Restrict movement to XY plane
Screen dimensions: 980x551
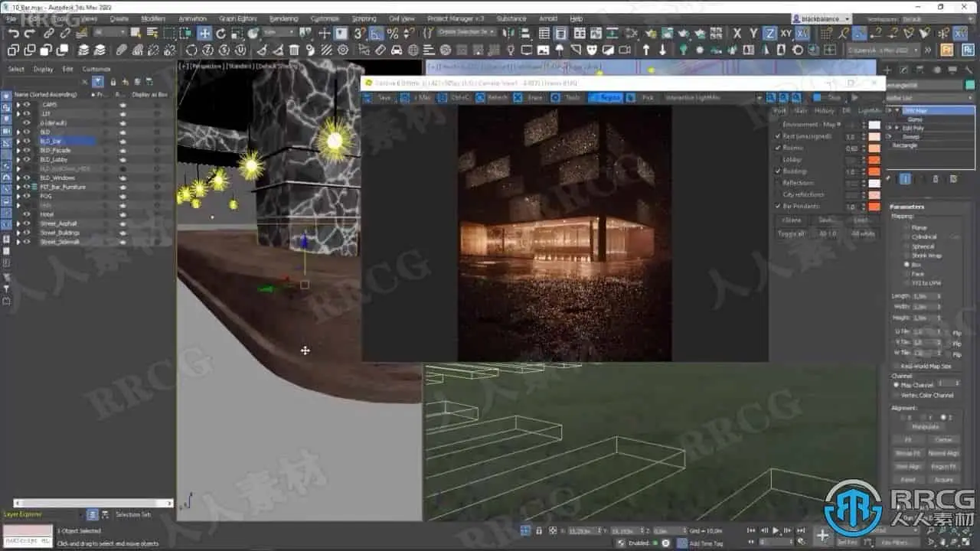click(x=786, y=33)
